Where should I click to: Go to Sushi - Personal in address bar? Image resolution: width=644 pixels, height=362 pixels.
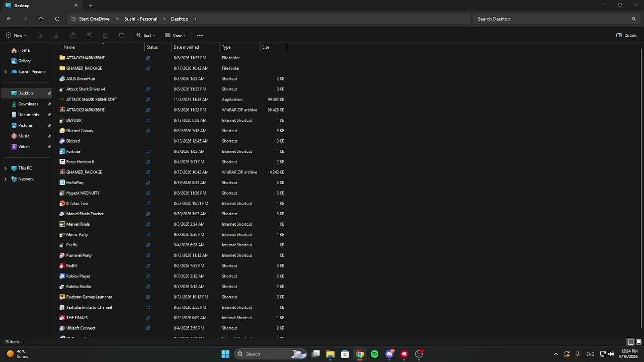pyautogui.click(x=141, y=19)
